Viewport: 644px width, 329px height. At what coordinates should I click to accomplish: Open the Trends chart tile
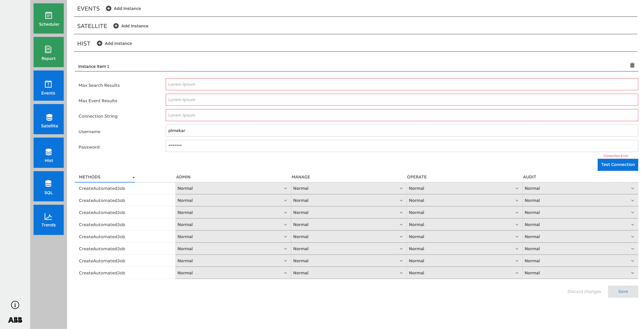pos(49,220)
